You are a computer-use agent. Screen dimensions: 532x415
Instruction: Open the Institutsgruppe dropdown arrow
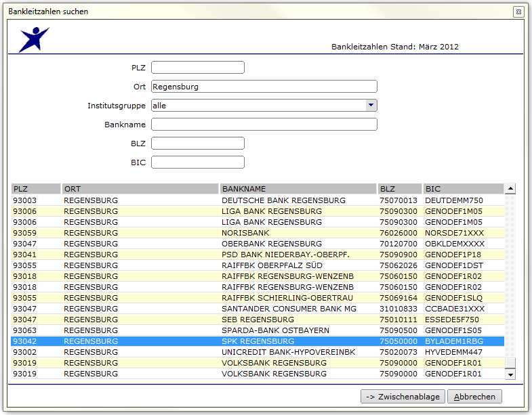pyautogui.click(x=371, y=106)
